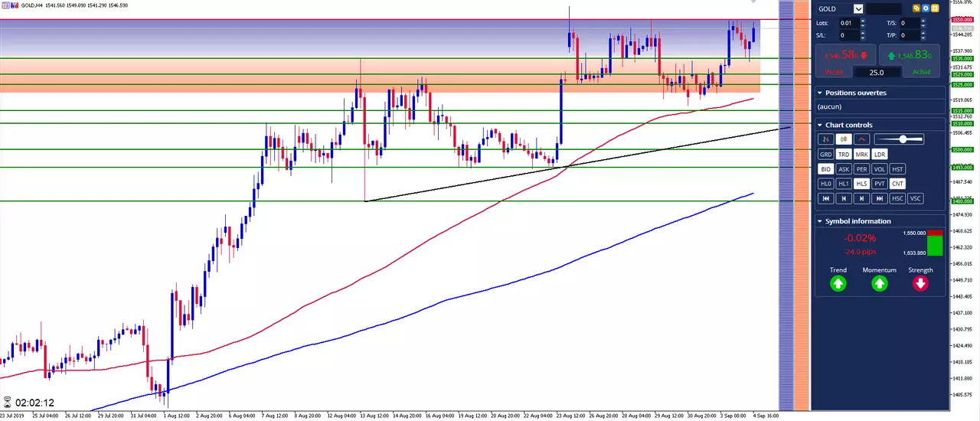The height and width of the screenshot is (421, 980).
Task: Click the 1550.000 red price level label
Action: (x=962, y=19)
